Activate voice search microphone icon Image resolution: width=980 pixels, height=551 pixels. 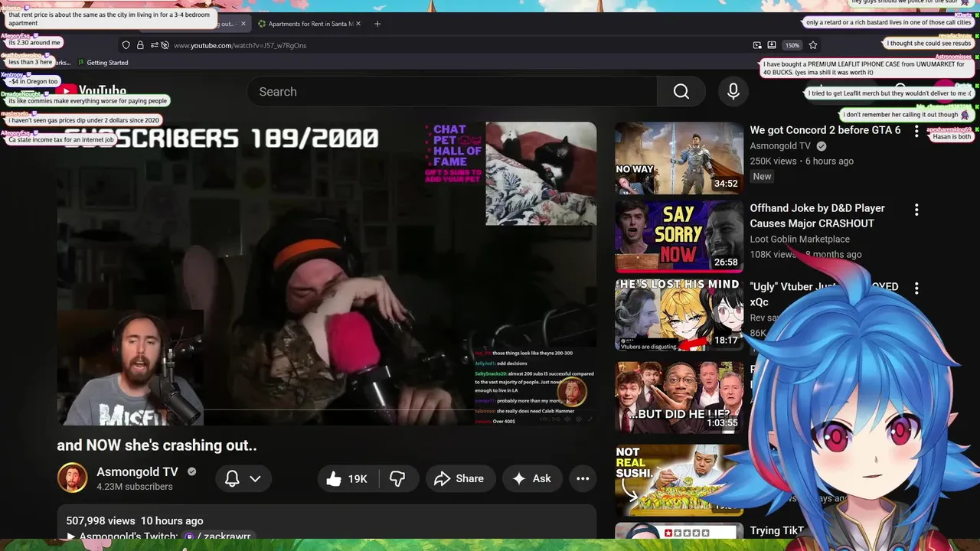(733, 92)
